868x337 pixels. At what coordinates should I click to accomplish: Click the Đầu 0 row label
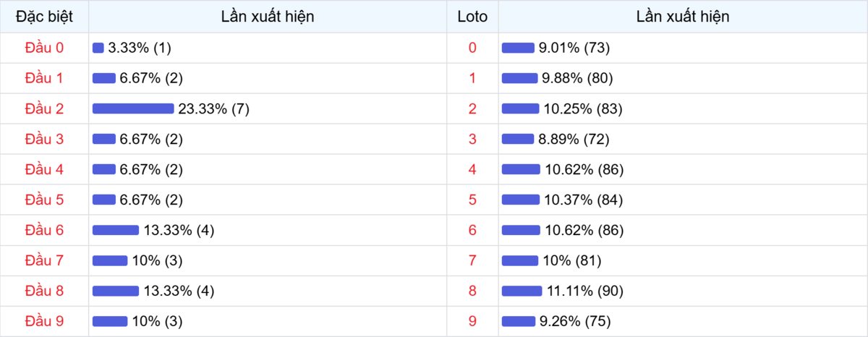click(x=44, y=48)
